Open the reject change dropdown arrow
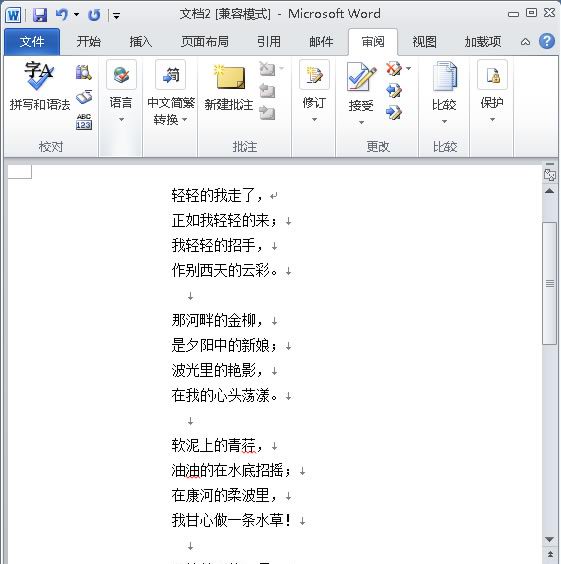Screen dimensions: 561x564 pyautogui.click(x=409, y=68)
